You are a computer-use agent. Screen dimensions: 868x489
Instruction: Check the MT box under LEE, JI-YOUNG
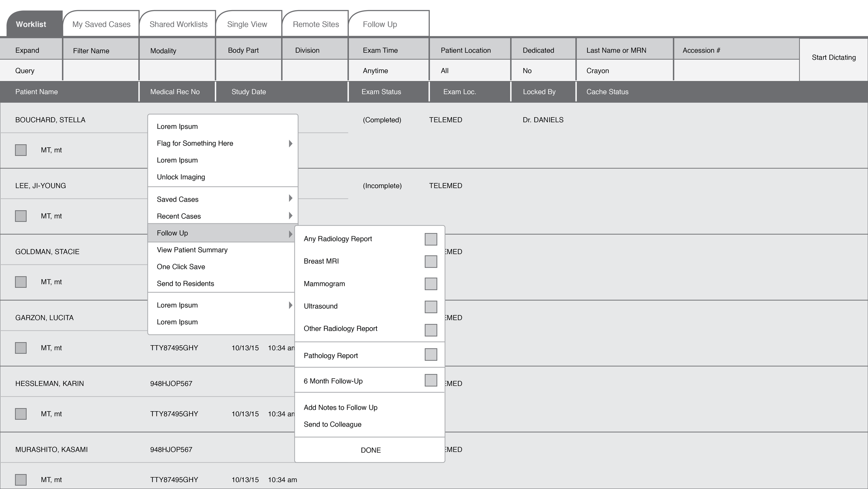[x=21, y=216]
